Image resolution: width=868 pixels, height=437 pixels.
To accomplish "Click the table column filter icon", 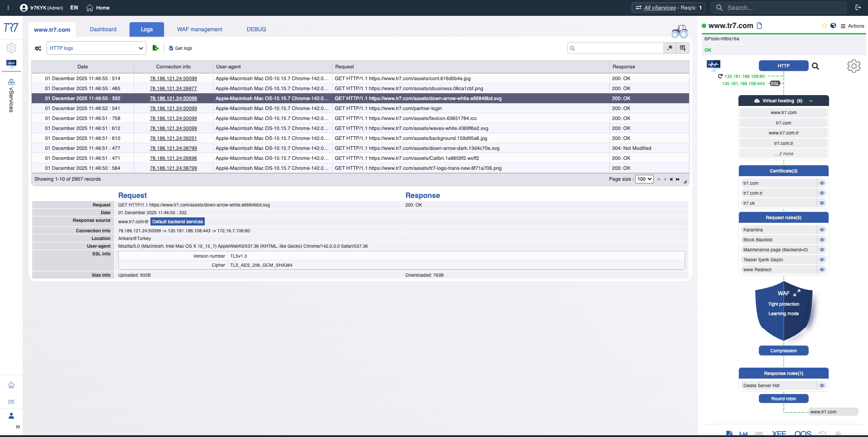I will coord(683,48).
